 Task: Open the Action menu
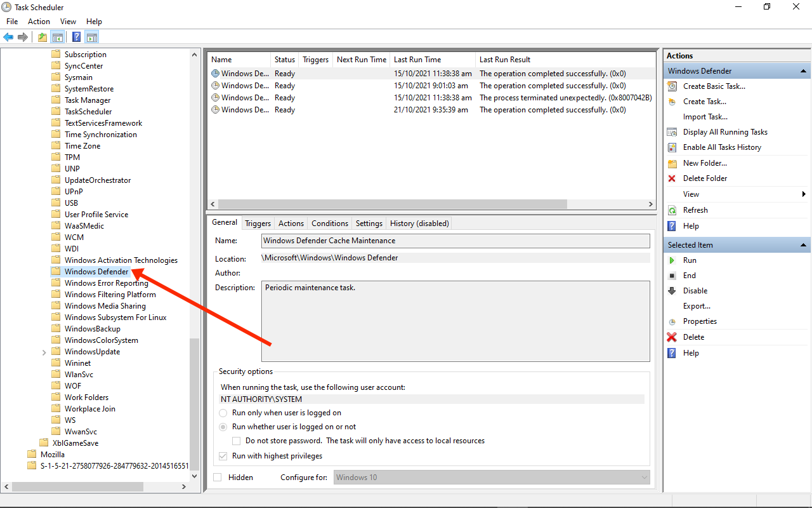coord(39,22)
